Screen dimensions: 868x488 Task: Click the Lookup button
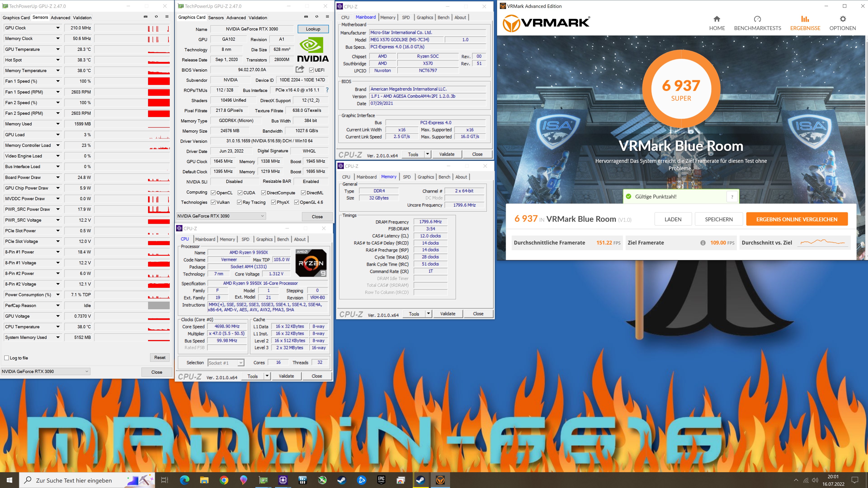[x=313, y=29]
